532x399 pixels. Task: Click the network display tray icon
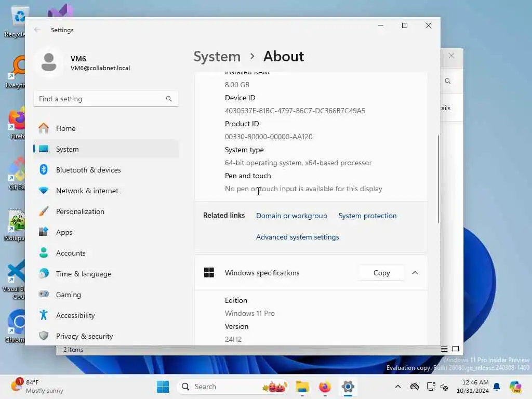tap(431, 387)
